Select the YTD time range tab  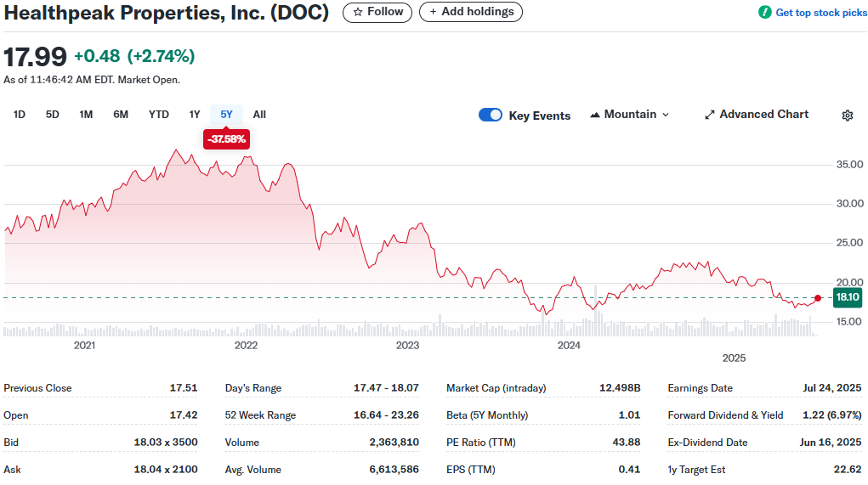coord(159,115)
